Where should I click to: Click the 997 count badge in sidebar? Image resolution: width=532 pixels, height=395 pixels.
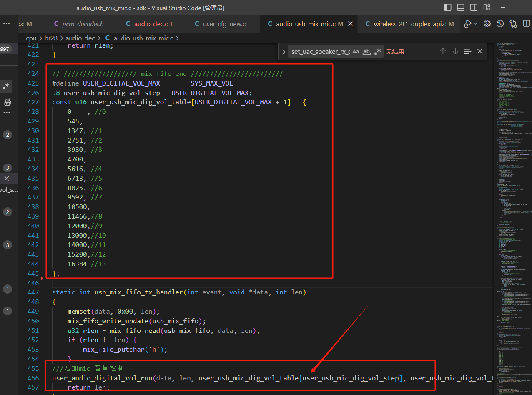click(5, 49)
